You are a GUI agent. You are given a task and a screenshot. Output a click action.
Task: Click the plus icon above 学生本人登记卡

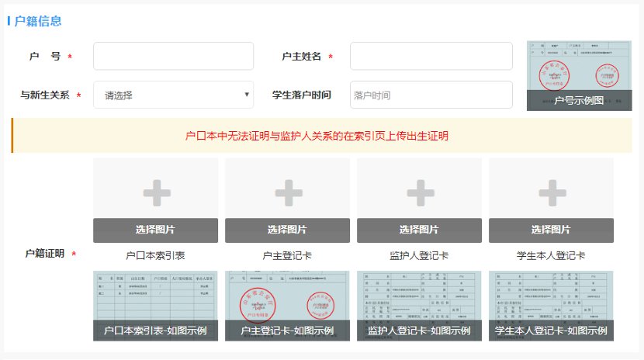coord(552,192)
